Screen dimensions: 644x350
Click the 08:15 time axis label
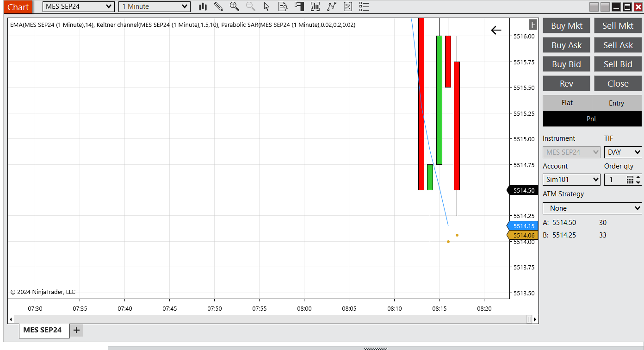pyautogui.click(x=439, y=308)
